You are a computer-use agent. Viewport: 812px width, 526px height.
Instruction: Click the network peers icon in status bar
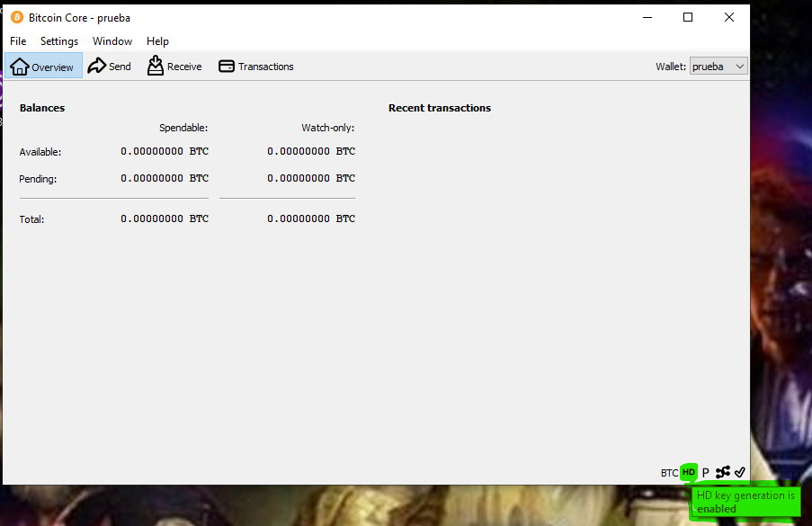[x=722, y=472]
